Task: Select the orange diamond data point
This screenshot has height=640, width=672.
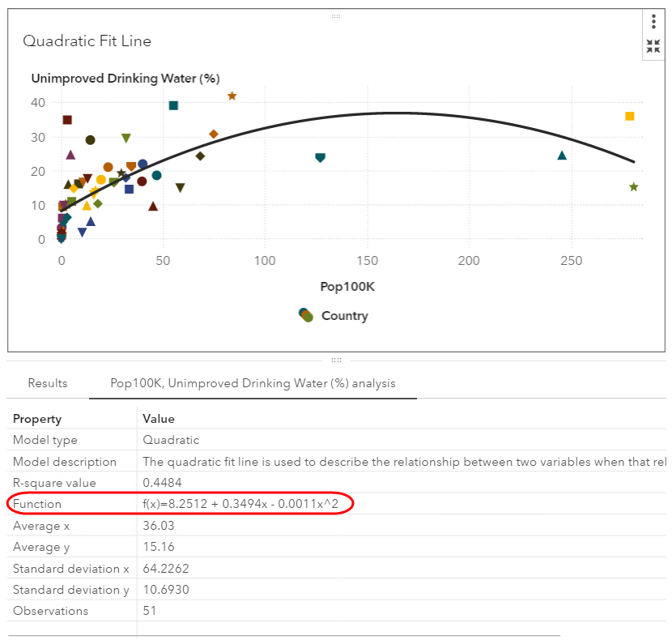Action: point(214,134)
